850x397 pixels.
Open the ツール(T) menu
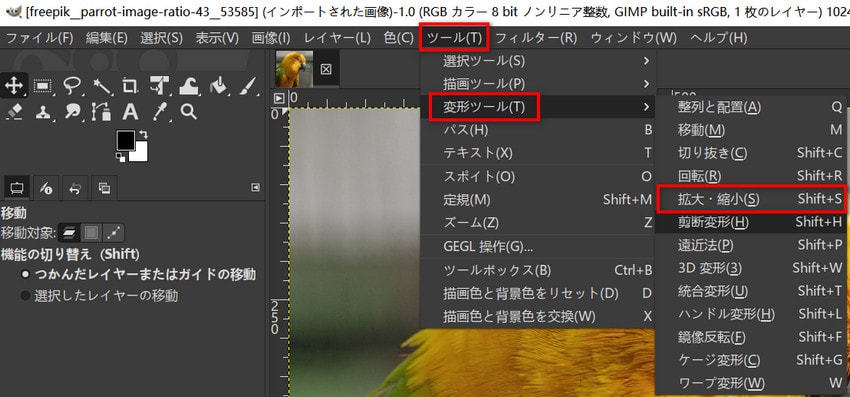(454, 38)
